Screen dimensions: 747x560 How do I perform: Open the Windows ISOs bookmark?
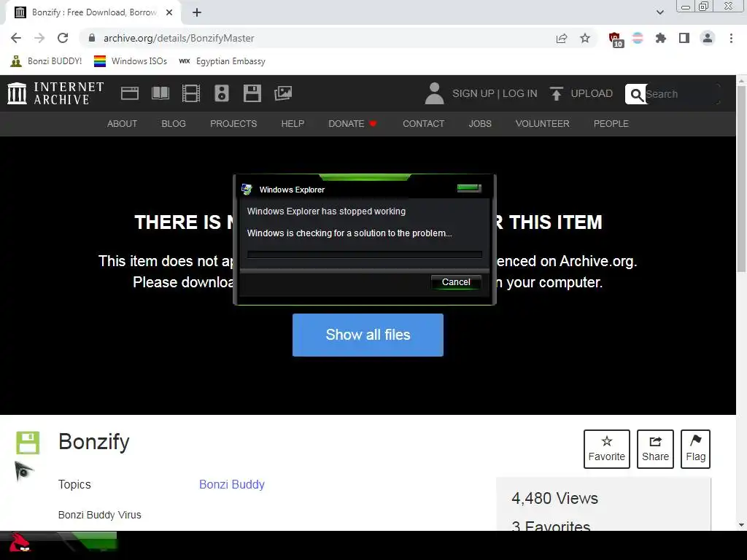[131, 61]
